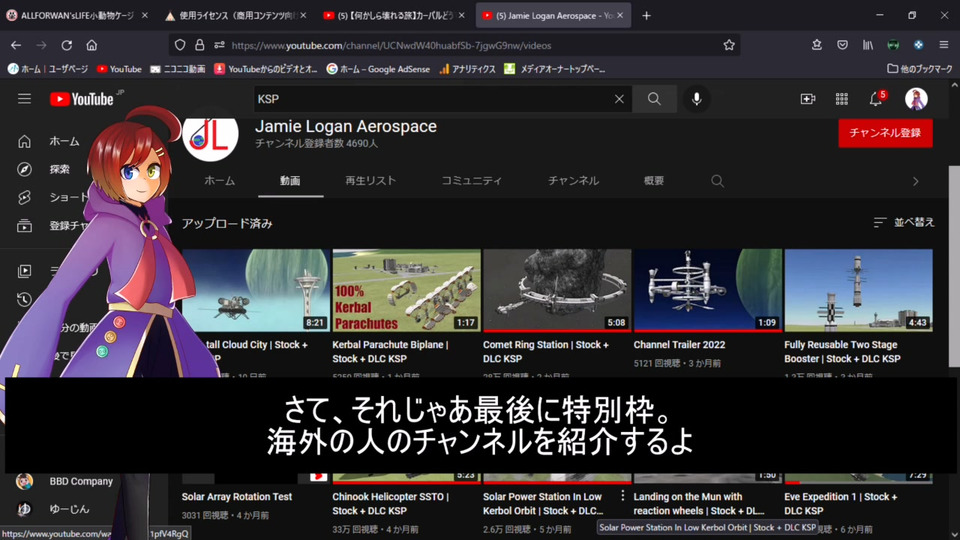Open Channel Trailer 2022 video title

pyautogui.click(x=679, y=345)
